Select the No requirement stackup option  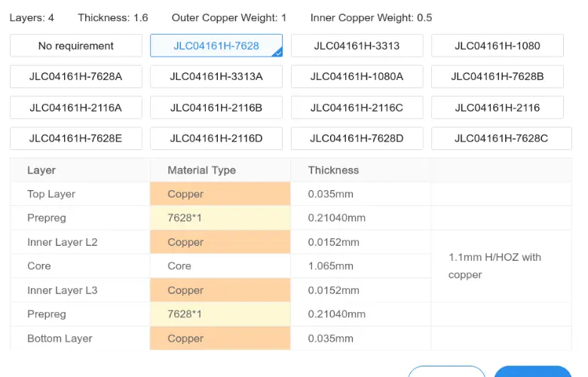pos(75,46)
